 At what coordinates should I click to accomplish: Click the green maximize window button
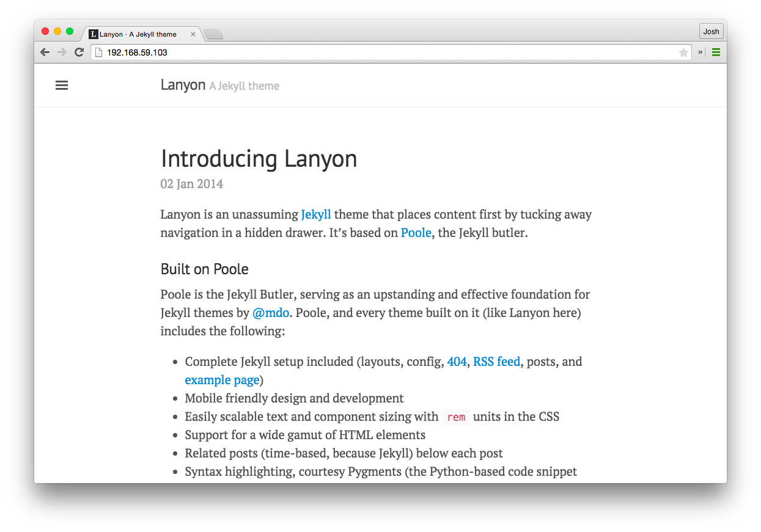(70, 31)
